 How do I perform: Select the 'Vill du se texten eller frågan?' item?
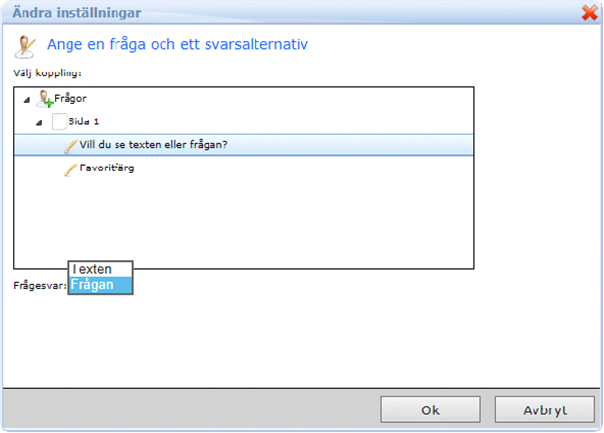click(153, 144)
